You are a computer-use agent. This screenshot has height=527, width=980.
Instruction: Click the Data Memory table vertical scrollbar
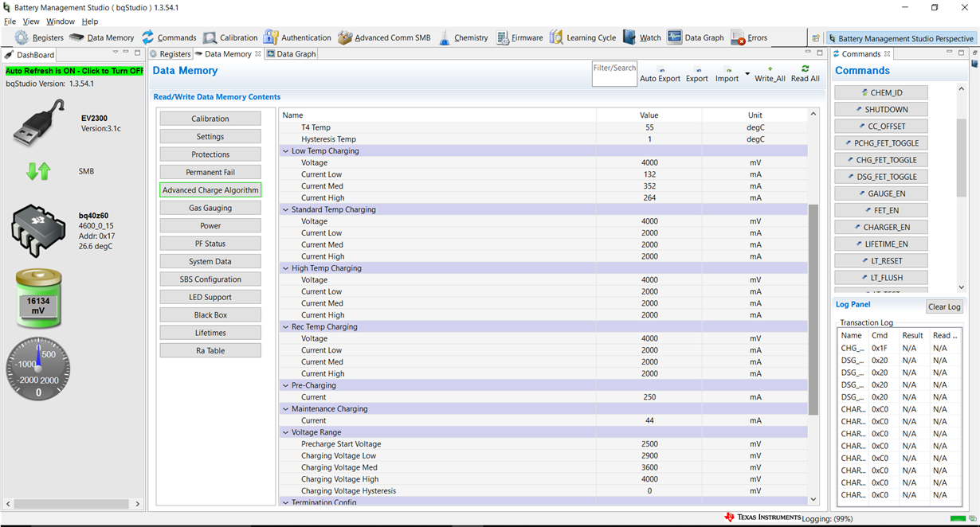coord(813,309)
